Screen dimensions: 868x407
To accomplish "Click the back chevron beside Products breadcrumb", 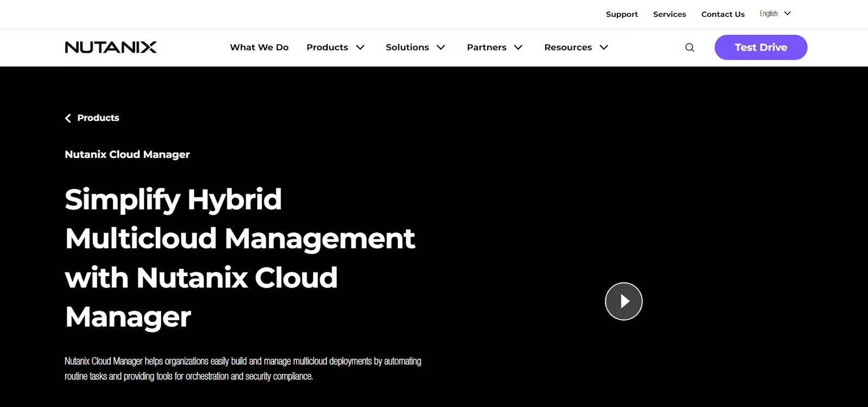I will (68, 118).
